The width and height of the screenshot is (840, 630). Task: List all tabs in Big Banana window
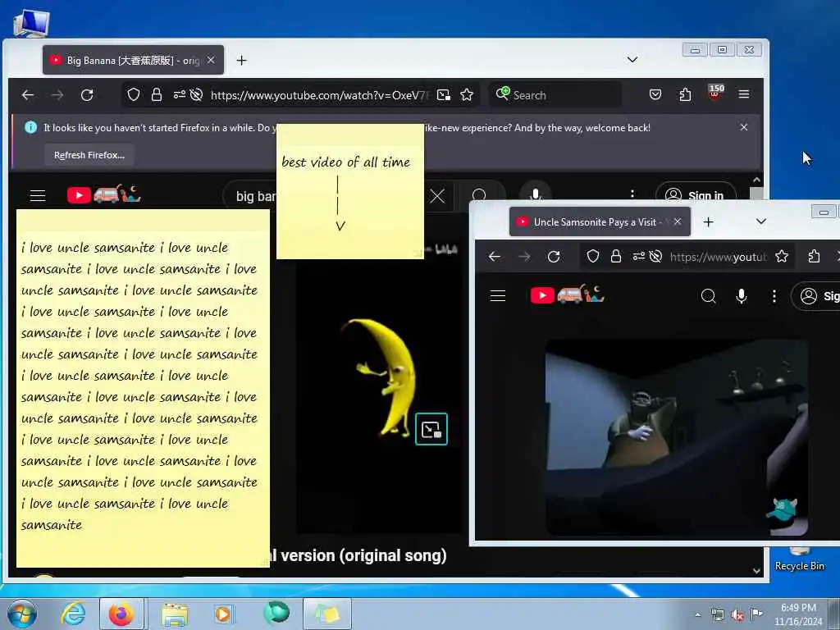coord(632,59)
